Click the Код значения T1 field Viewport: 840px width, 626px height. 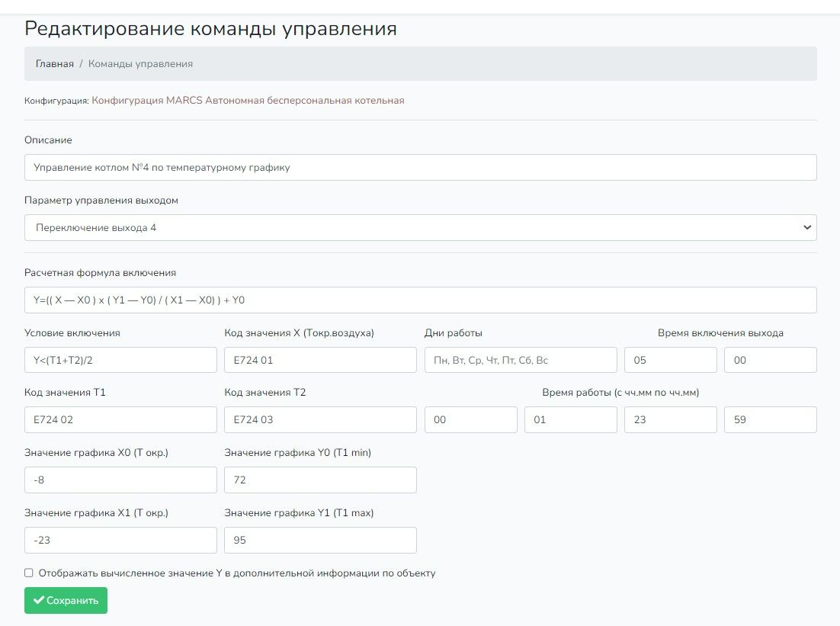(x=120, y=419)
